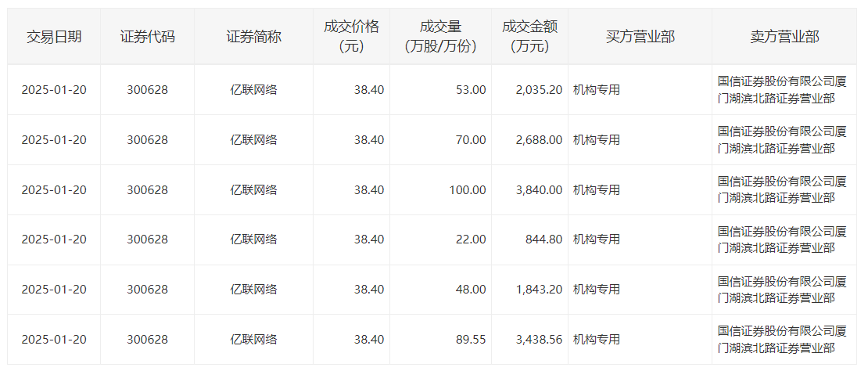Select the 证券代码 column header
This screenshot has height=371, width=868.
147,37
